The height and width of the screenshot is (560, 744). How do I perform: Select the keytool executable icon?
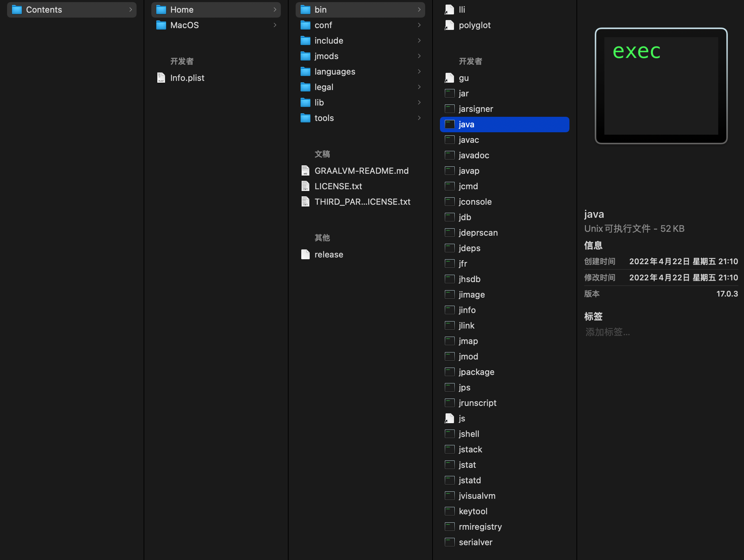pyautogui.click(x=449, y=511)
